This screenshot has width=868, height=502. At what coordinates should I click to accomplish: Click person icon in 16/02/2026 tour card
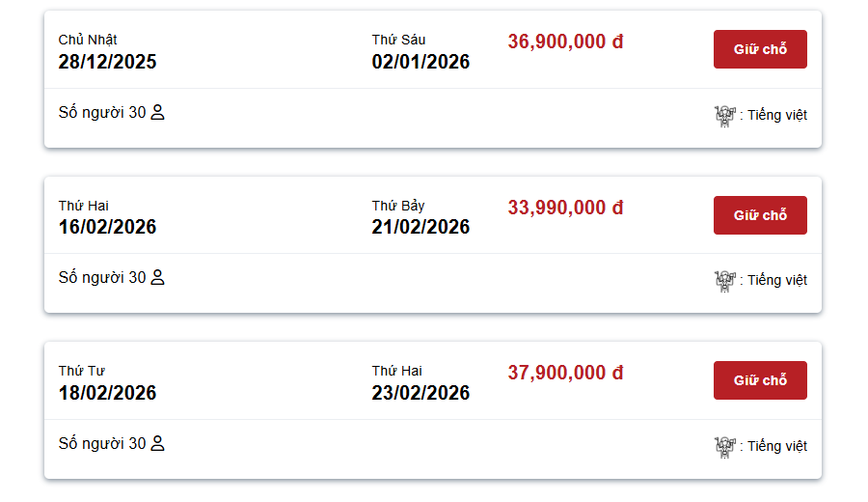pos(158,277)
